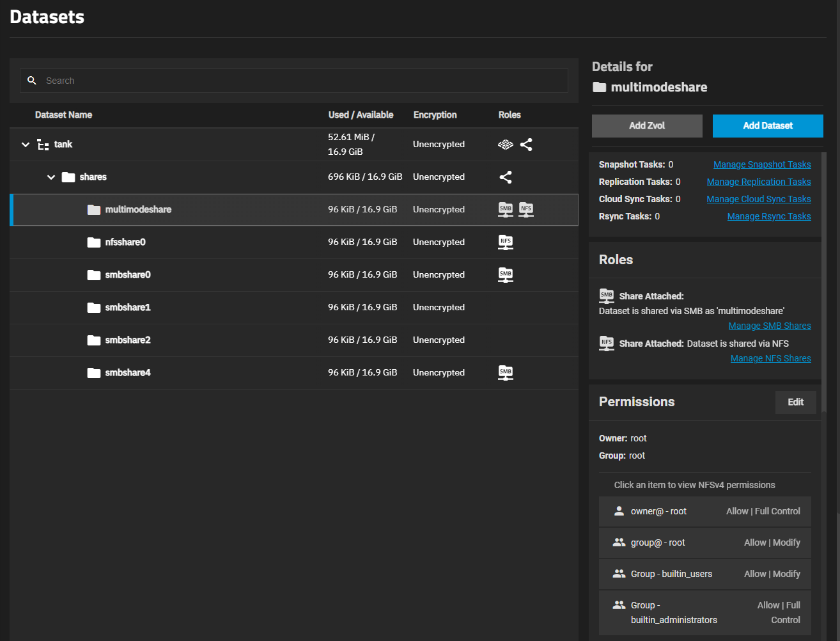Go to Manage NFS Shares
The width and height of the screenshot is (840, 641).
pyautogui.click(x=770, y=359)
